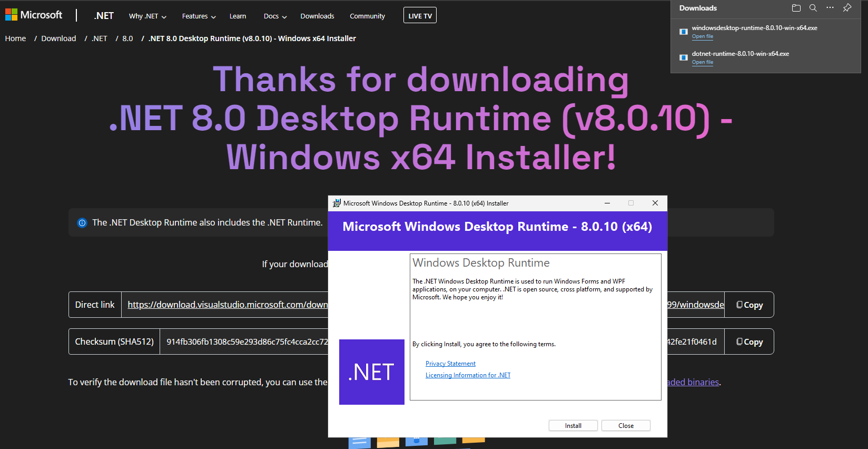Open downloads folder icon in Downloads panel

pos(796,8)
